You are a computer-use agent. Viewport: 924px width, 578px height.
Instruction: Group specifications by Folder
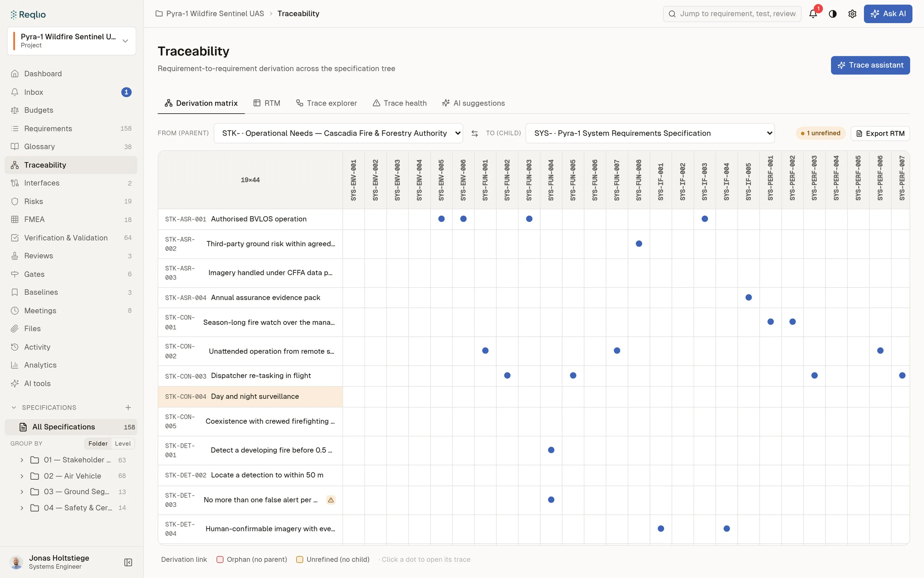click(98, 444)
